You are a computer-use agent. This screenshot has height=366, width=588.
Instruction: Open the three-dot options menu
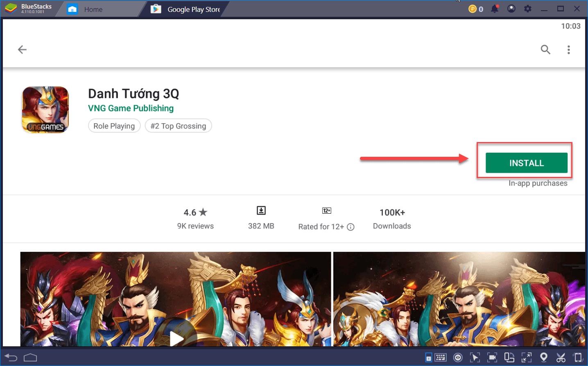[568, 50]
